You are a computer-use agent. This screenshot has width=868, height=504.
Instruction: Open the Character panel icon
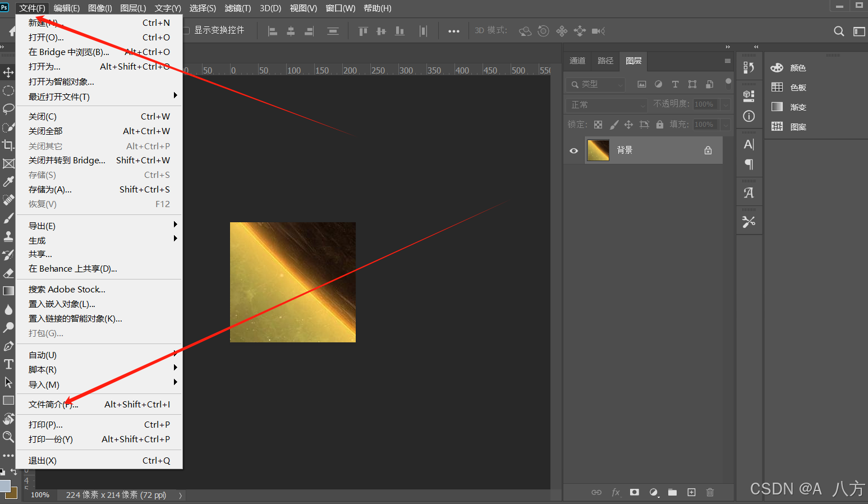coord(748,144)
